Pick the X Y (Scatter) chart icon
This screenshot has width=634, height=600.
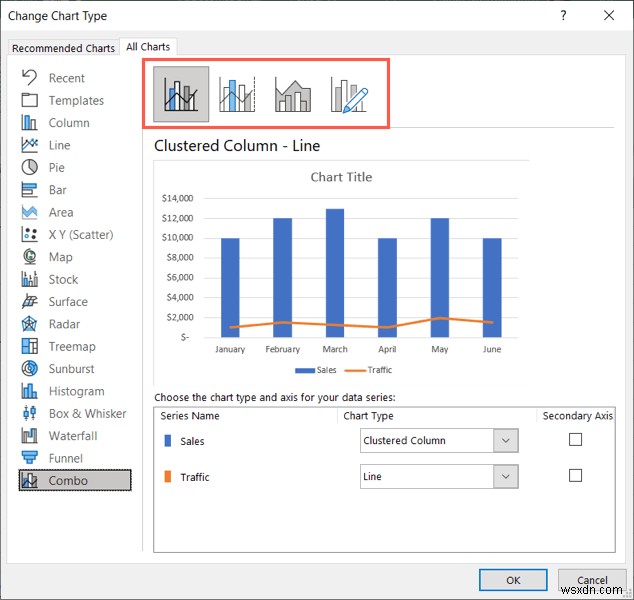30,234
